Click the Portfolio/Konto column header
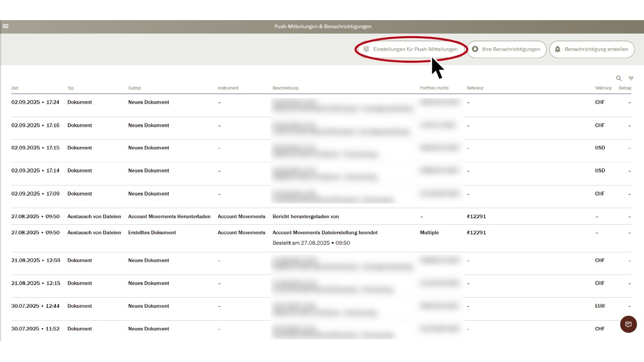Screen dimensions: 644x362 coord(434,88)
